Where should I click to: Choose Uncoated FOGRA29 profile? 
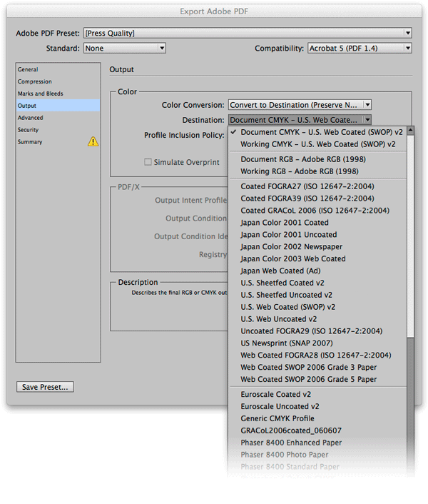pos(317,331)
